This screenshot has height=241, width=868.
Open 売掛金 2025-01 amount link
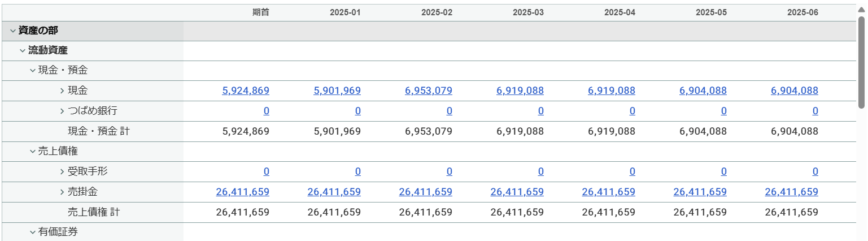[334, 192]
